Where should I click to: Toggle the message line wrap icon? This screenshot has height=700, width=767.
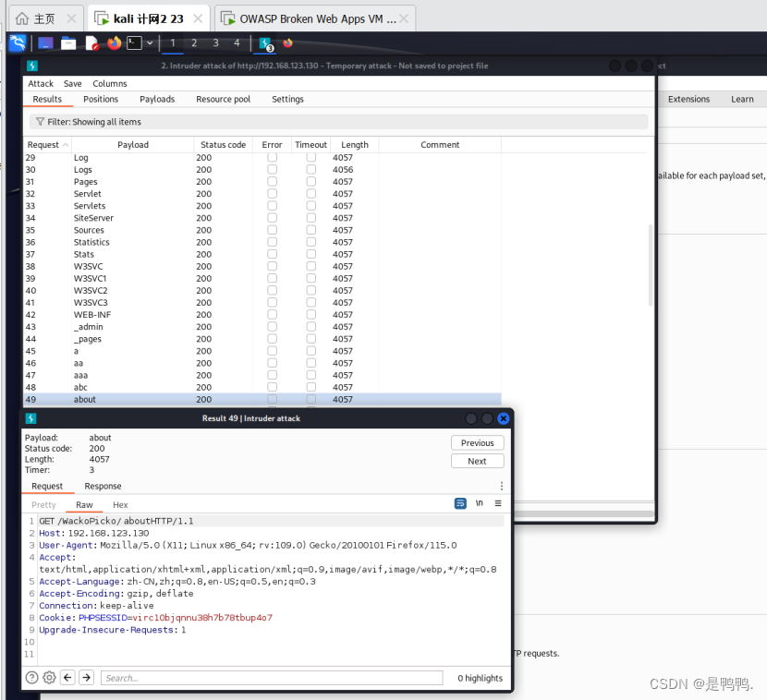pyautogui.click(x=460, y=503)
